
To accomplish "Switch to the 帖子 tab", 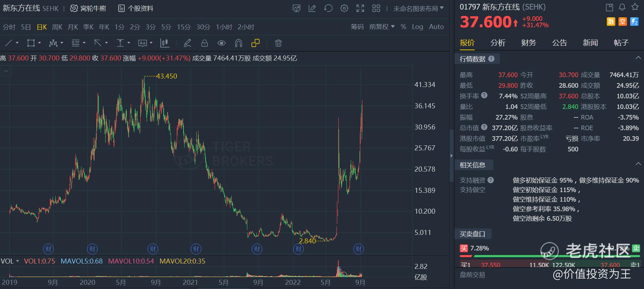I will pos(621,43).
